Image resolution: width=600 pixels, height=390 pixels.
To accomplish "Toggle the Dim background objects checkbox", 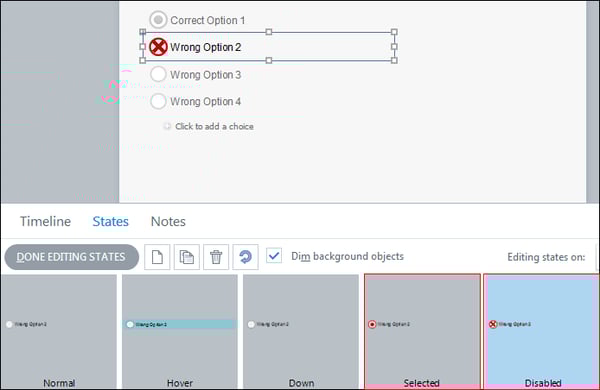I will [274, 256].
